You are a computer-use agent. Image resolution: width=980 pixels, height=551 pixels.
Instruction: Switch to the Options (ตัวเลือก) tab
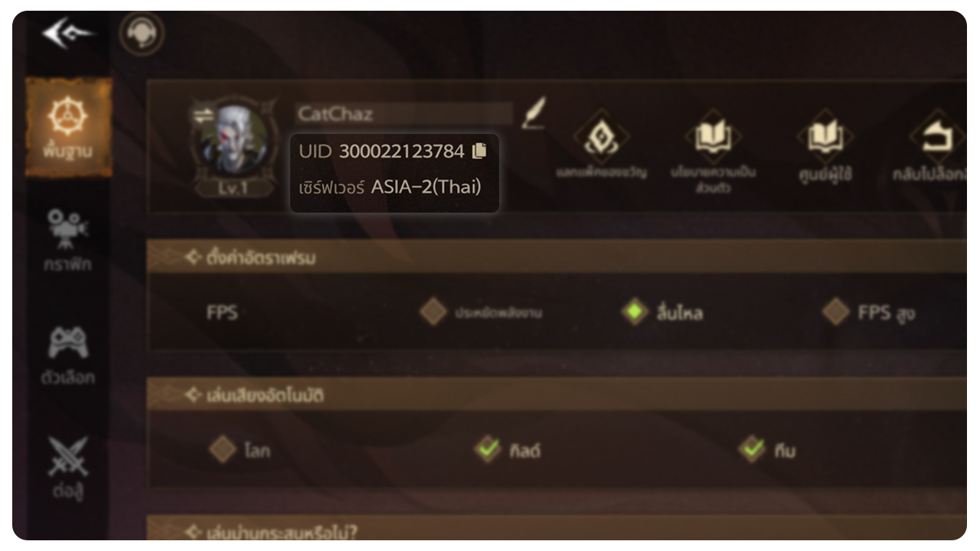(68, 354)
